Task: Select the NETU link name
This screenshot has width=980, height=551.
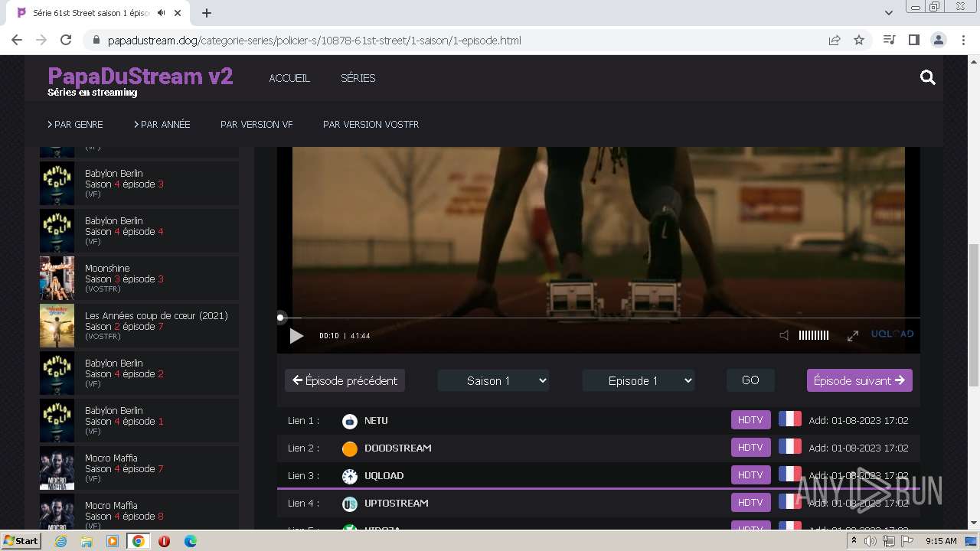Action: (376, 421)
